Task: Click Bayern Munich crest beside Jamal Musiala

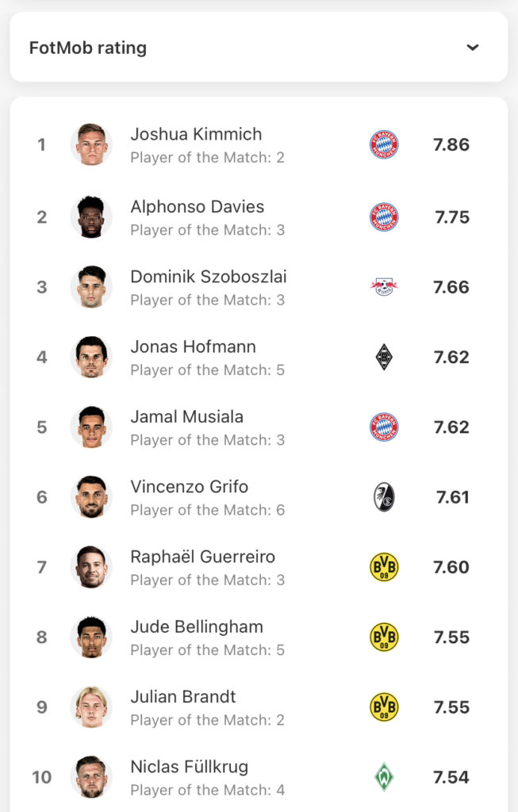Action: point(384,427)
